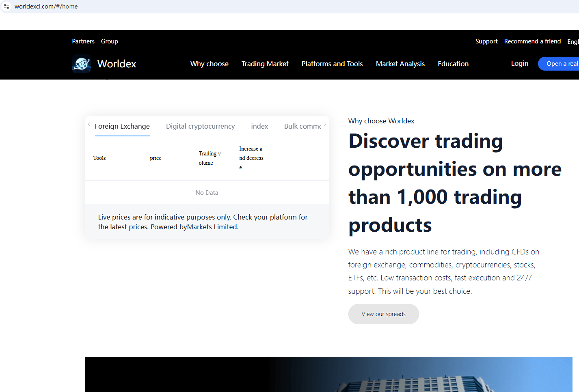Open the Education menu
The width and height of the screenshot is (579, 392).
click(453, 64)
